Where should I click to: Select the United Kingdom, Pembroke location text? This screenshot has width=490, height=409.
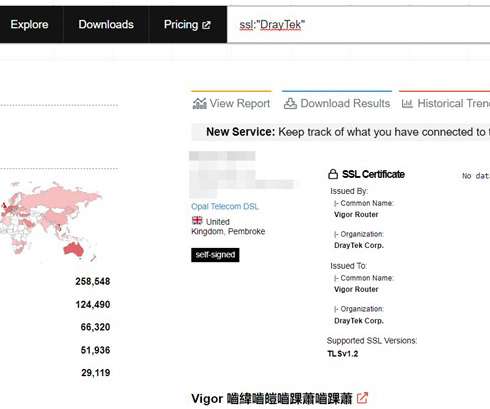click(228, 226)
